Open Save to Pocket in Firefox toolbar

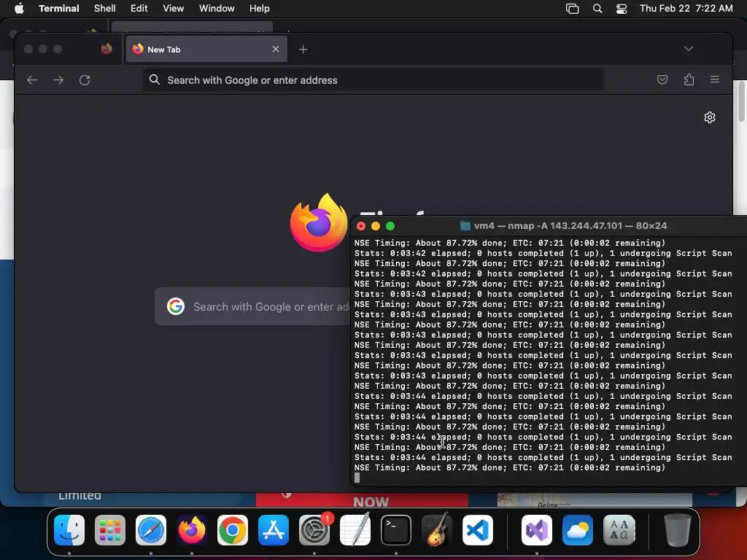[662, 79]
